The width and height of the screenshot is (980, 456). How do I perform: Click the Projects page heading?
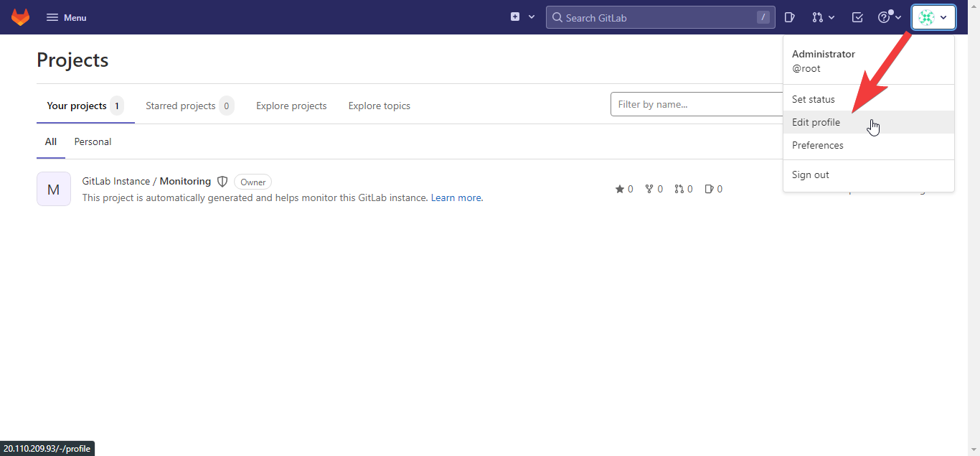pos(72,60)
